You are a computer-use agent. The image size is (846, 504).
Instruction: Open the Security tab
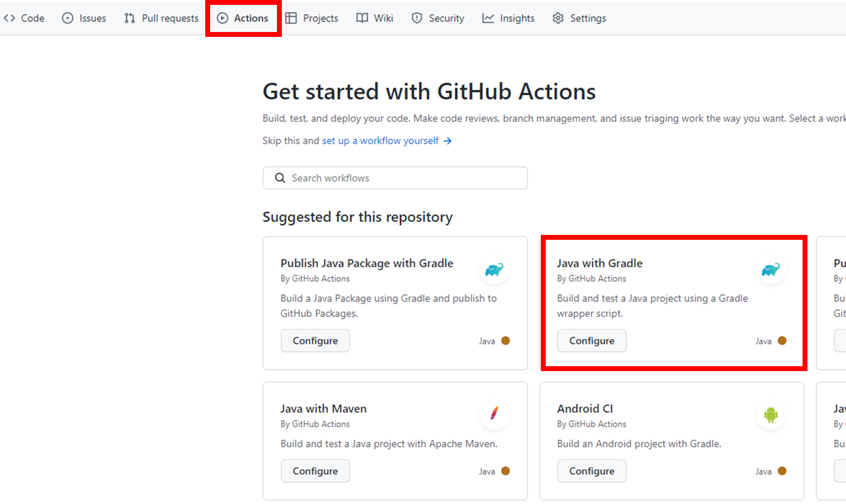coord(438,18)
